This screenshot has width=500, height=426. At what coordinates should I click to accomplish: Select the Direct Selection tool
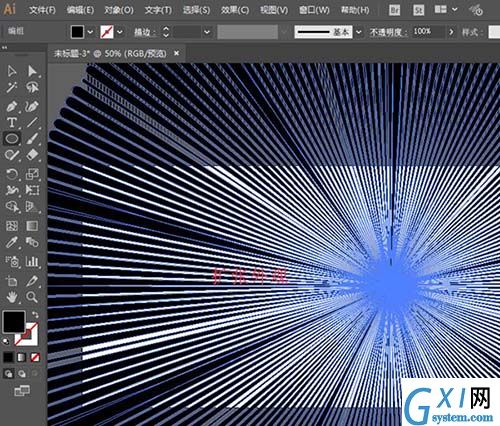point(32,71)
